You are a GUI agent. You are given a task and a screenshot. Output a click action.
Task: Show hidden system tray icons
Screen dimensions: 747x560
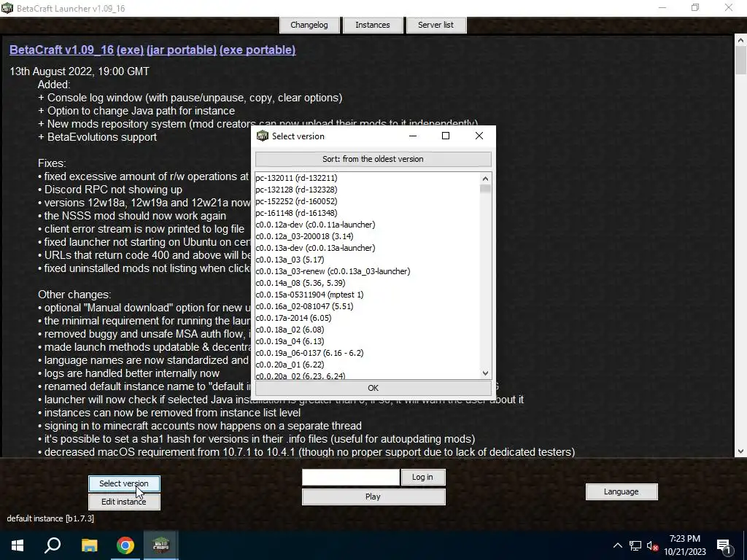[617, 545]
